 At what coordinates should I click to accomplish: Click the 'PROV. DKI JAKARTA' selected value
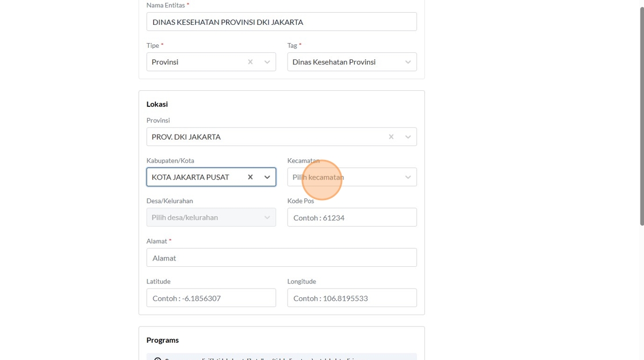coord(186,137)
